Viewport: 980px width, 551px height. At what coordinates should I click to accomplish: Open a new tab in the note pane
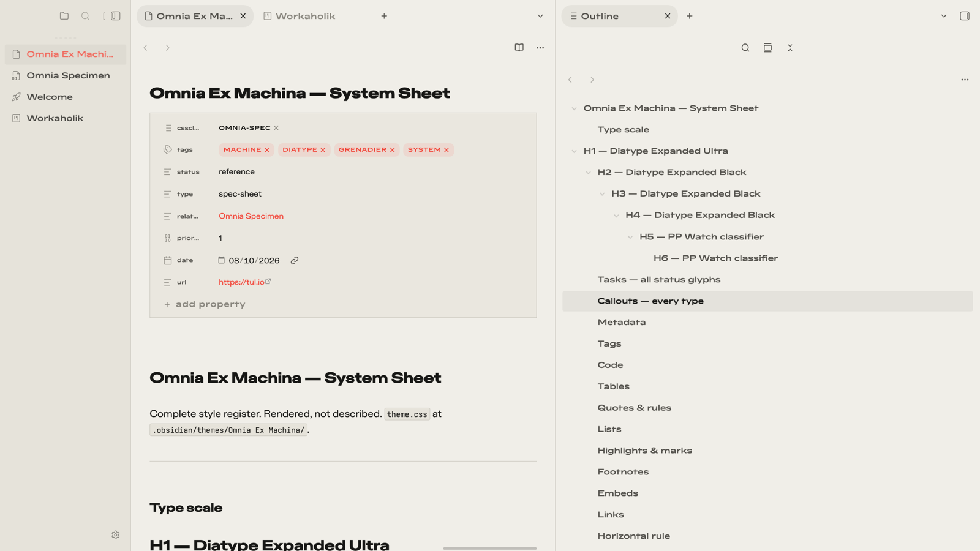coord(384,16)
